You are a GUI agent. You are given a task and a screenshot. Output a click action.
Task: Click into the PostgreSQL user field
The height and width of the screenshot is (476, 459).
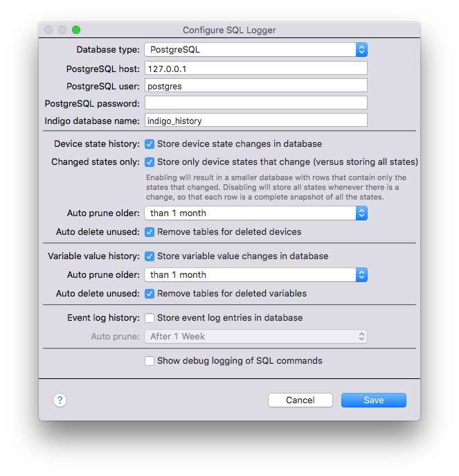coord(255,86)
